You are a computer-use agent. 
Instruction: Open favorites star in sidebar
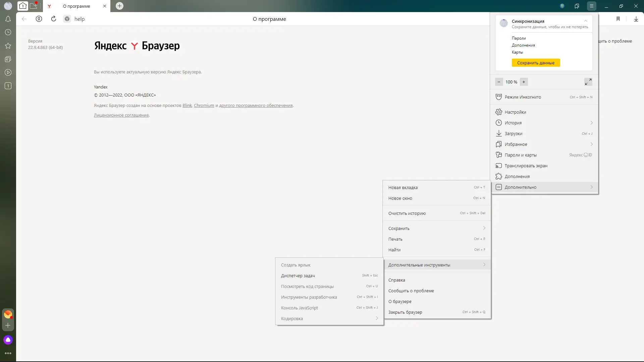(x=8, y=46)
